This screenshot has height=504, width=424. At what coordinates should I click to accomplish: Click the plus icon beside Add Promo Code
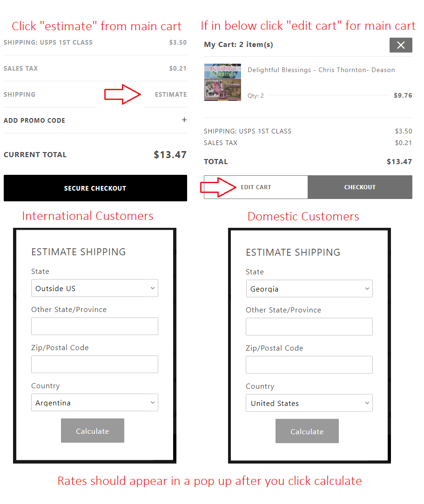(184, 120)
